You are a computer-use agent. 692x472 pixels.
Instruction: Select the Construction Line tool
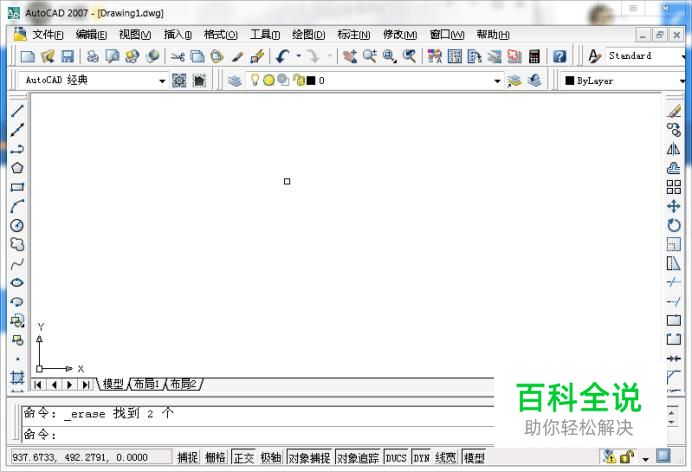(x=17, y=130)
